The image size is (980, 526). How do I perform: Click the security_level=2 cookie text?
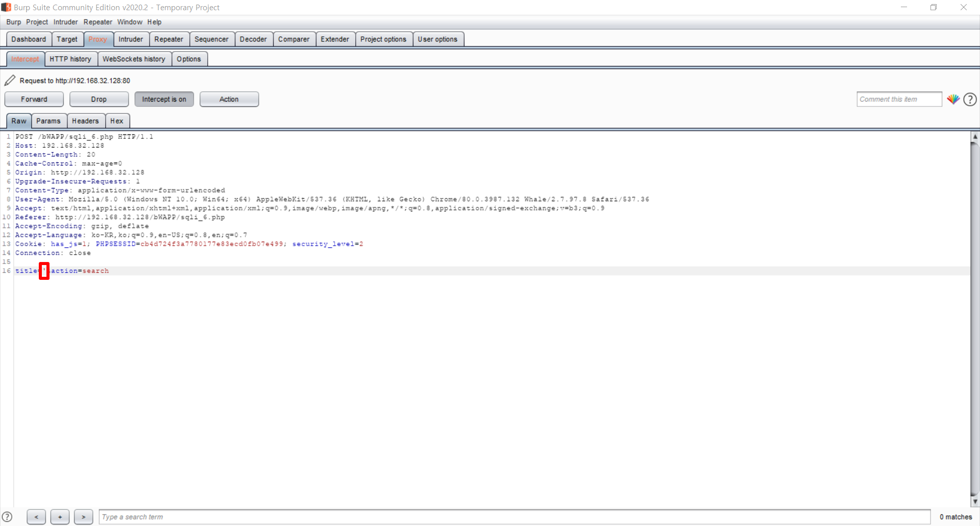click(328, 244)
